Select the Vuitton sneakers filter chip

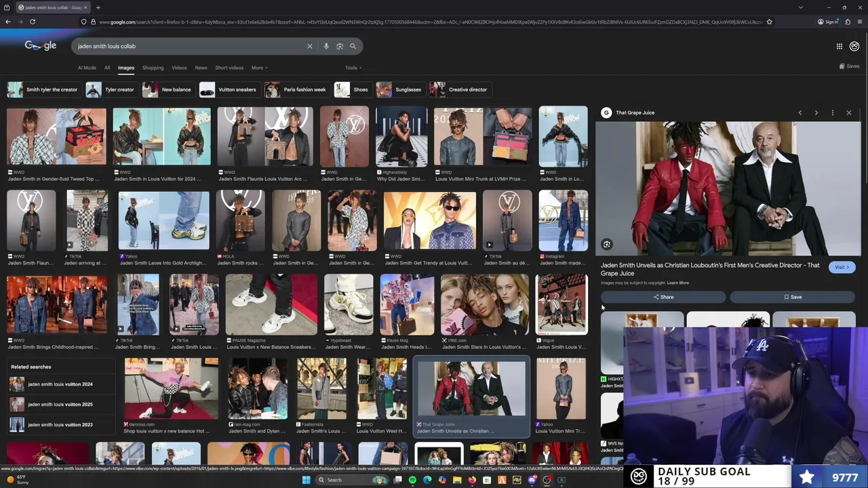click(229, 89)
